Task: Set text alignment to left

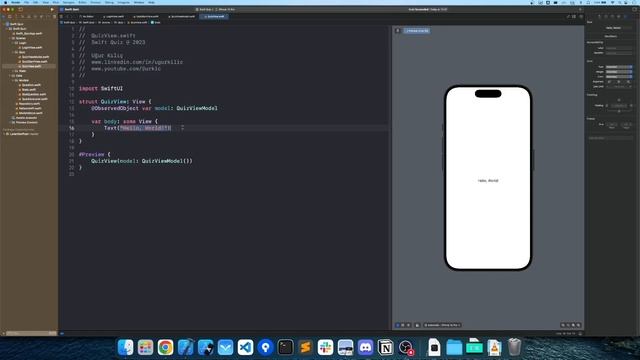Action: [x=610, y=82]
